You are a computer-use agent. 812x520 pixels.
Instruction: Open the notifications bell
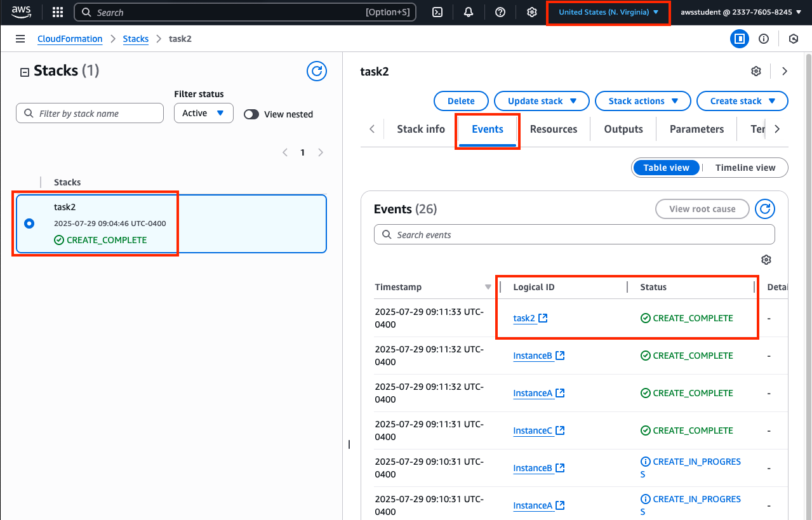coord(469,12)
